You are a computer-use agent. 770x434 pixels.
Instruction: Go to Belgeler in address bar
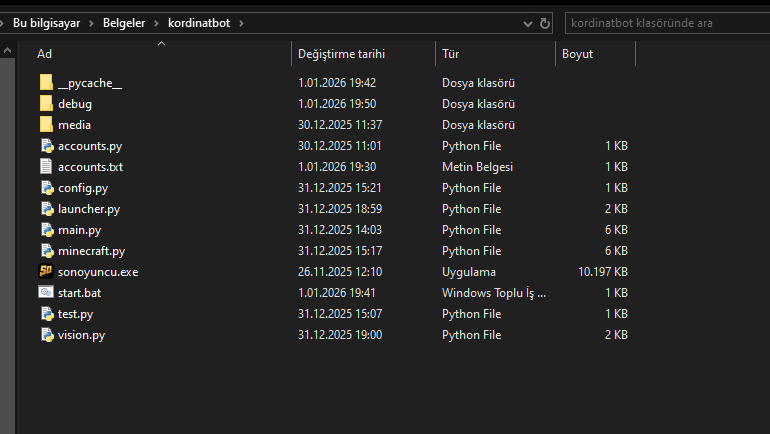(x=124, y=23)
